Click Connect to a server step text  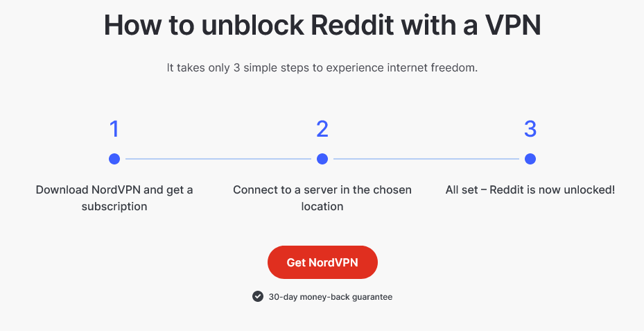322,198
